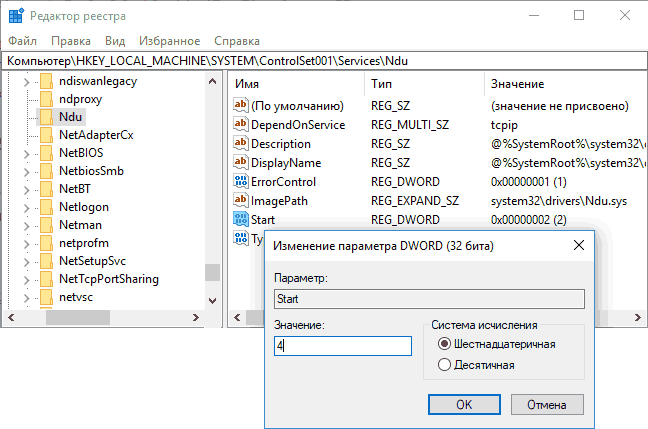This screenshot has width=648, height=429.
Task: Confirm DWORD change with ОК button
Action: click(x=464, y=404)
